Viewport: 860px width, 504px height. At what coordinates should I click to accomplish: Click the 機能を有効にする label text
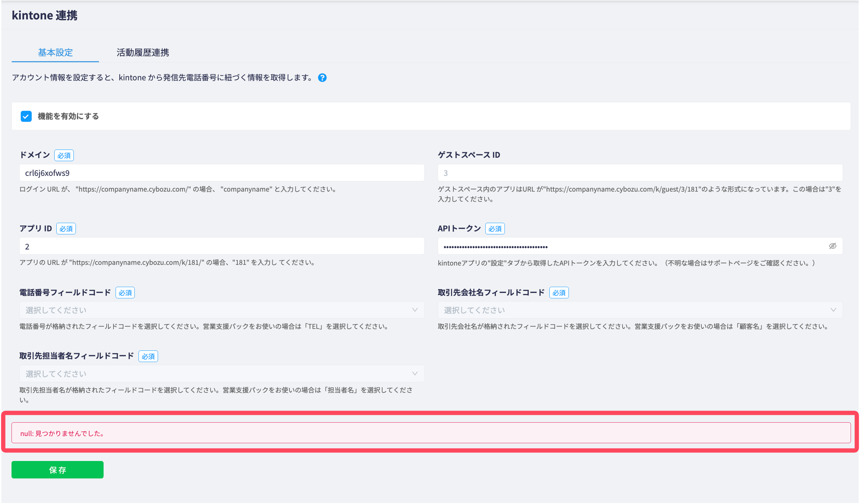[x=68, y=116]
